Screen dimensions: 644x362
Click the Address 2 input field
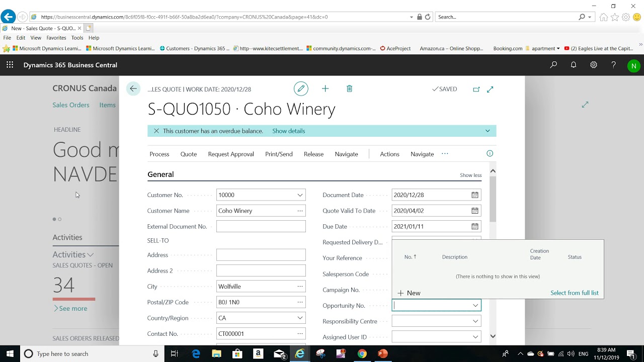[x=261, y=270]
